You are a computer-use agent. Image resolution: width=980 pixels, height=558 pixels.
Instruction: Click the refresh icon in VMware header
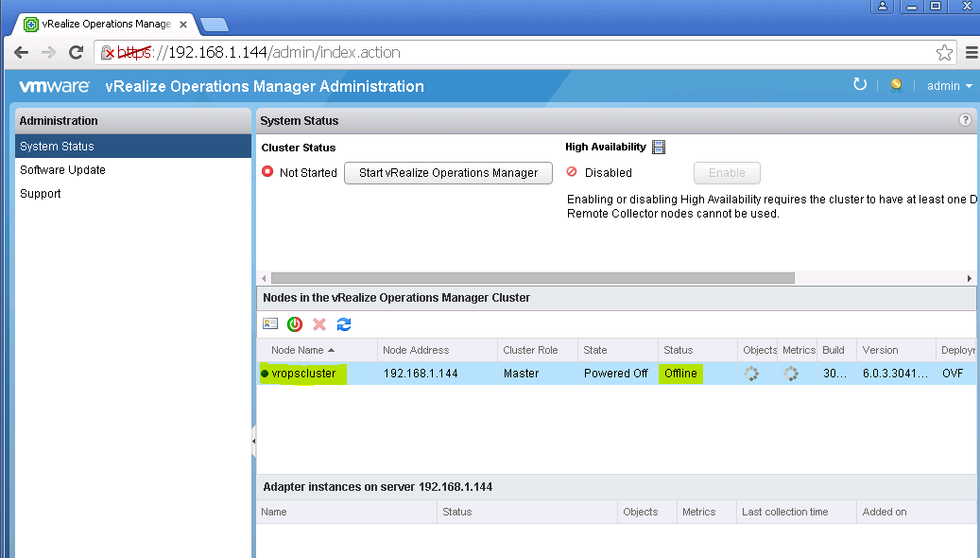click(x=860, y=84)
